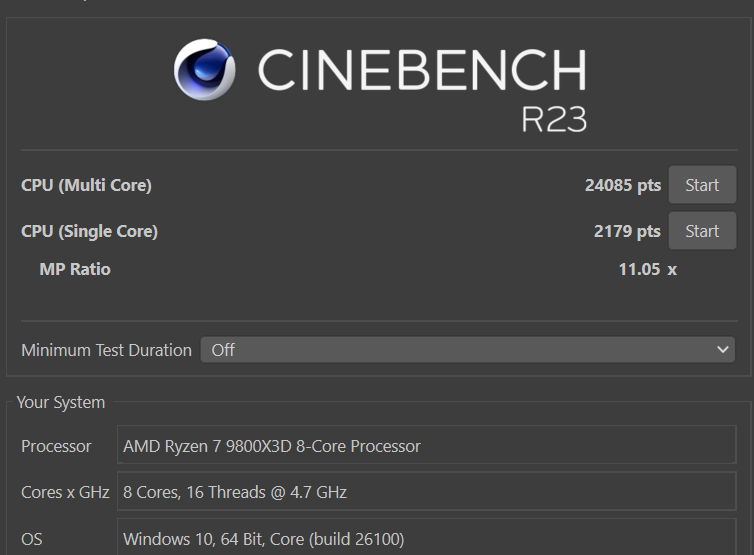Click the CINEBENCH title text

pos(423,70)
